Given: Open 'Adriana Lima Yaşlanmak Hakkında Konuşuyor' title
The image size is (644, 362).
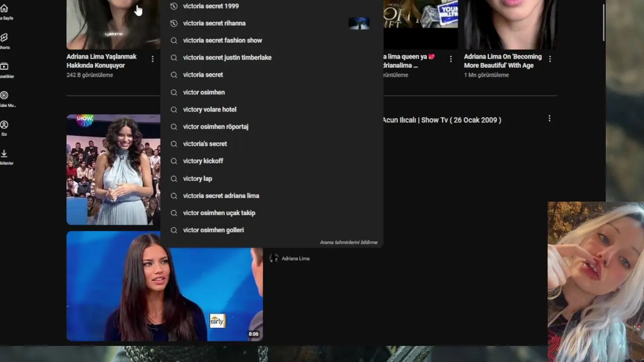Looking at the screenshot, I should (x=102, y=61).
